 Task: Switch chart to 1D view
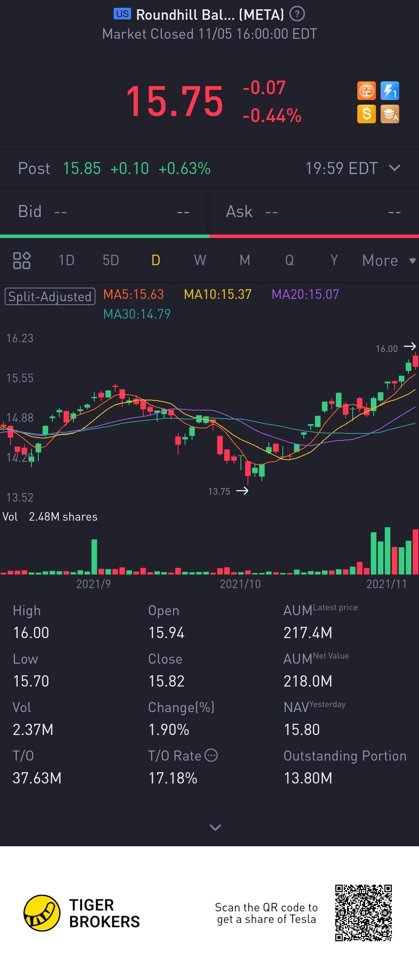(66, 260)
